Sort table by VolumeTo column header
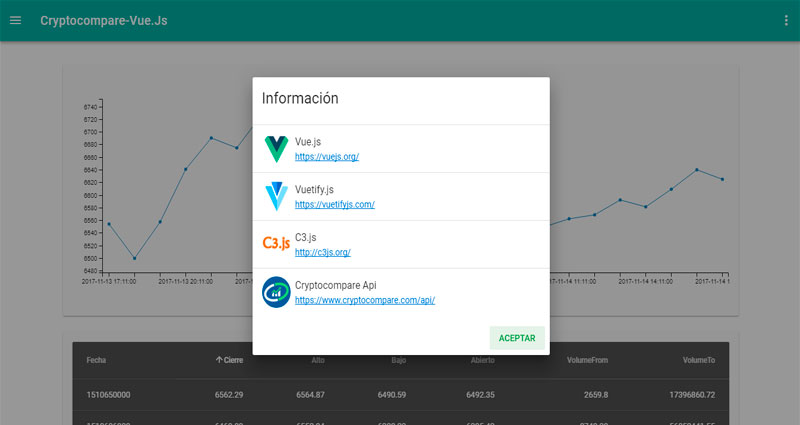800x425 pixels. [x=699, y=360]
